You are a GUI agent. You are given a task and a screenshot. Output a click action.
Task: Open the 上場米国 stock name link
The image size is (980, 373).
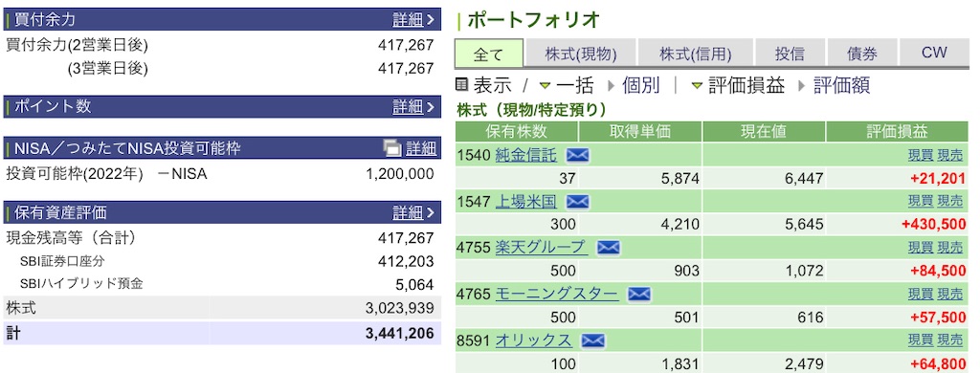525,202
